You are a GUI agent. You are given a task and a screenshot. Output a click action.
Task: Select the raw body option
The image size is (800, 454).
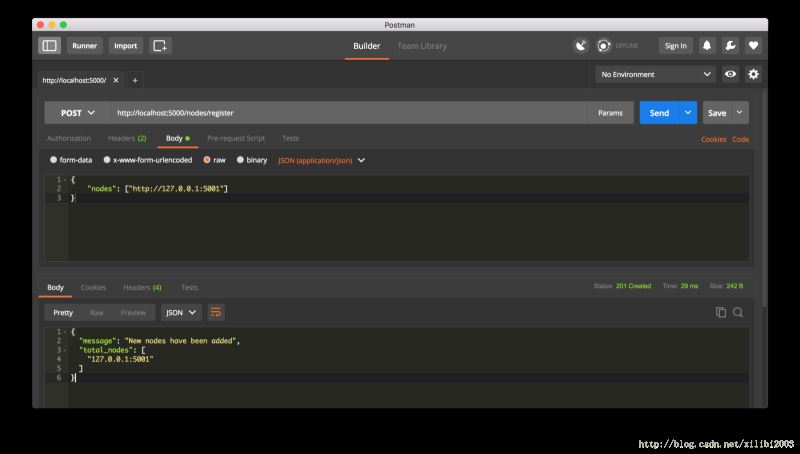(x=207, y=160)
